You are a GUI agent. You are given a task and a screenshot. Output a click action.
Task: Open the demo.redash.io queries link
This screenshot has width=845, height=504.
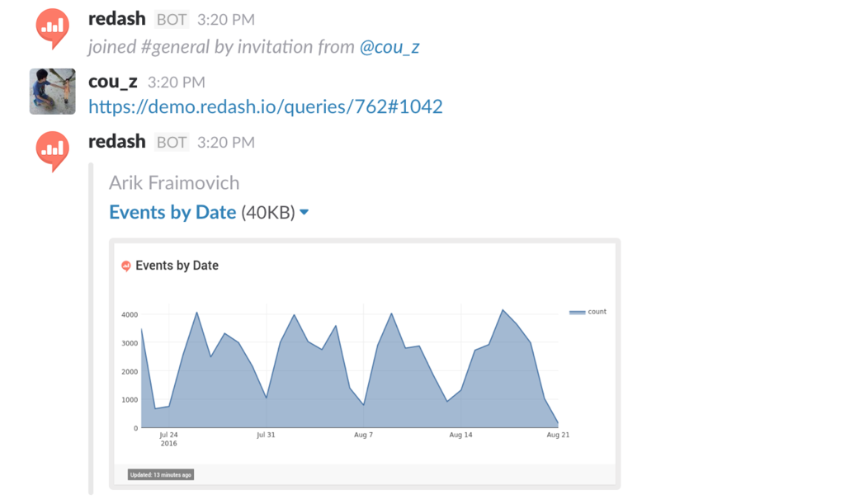tap(265, 106)
